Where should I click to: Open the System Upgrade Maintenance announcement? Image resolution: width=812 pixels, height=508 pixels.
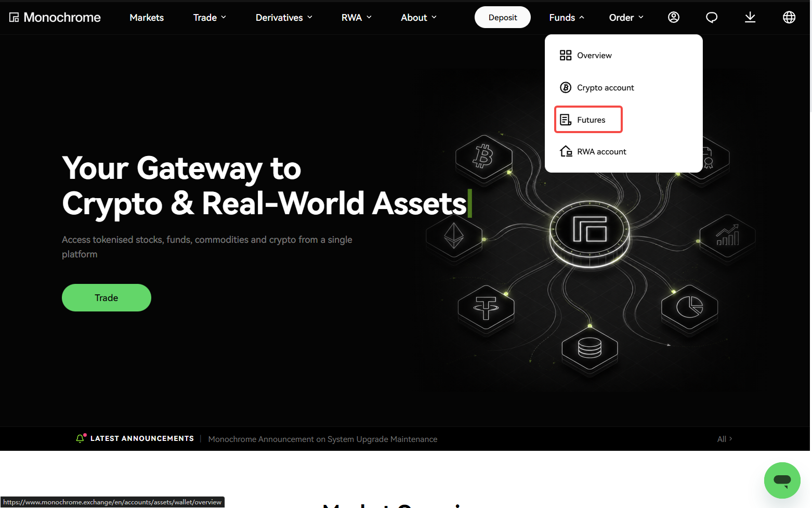coord(323,439)
